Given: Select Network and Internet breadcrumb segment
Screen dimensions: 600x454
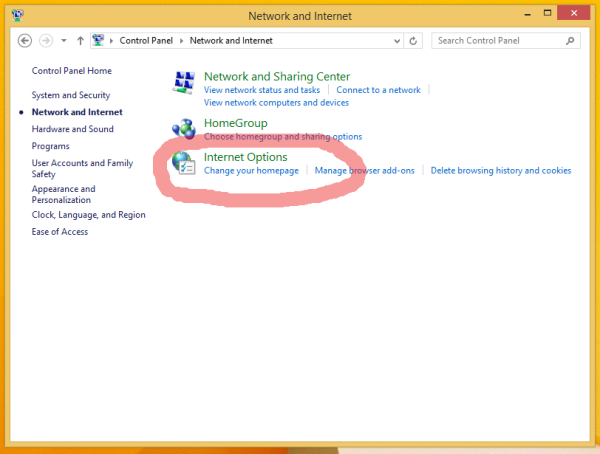Looking at the screenshot, I should tap(231, 41).
